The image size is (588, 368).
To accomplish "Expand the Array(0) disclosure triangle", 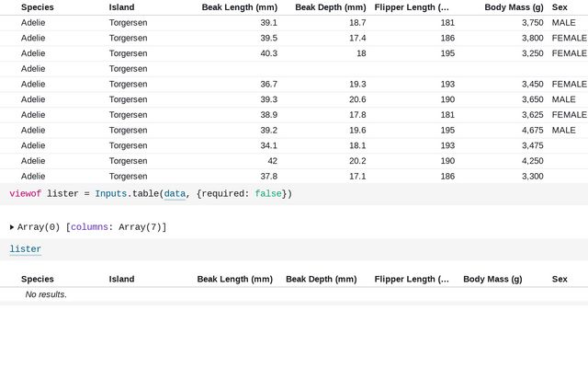I will click(x=12, y=227).
